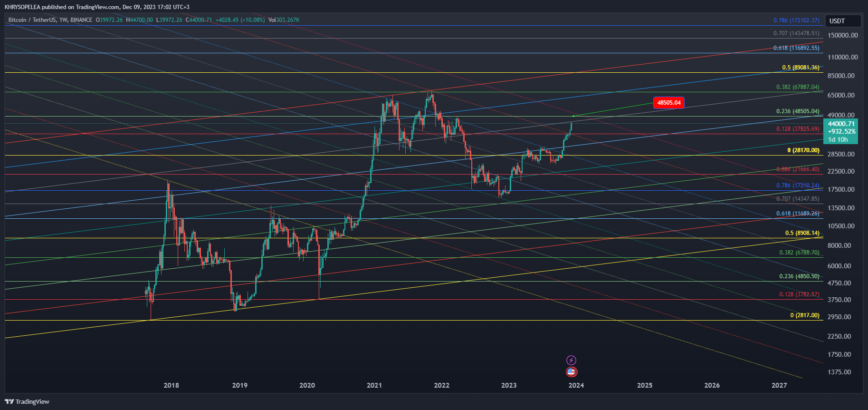The width and height of the screenshot is (868, 410).
Task: Select Fib label 0.382 (6788.70)
Action: click(799, 253)
